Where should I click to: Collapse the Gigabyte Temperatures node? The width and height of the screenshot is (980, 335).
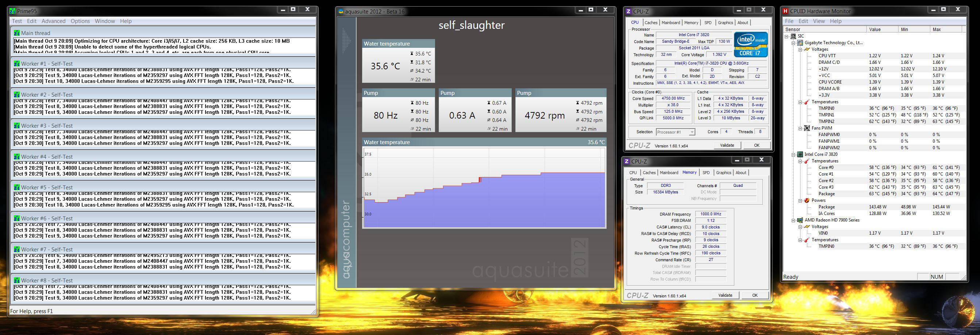coord(800,102)
